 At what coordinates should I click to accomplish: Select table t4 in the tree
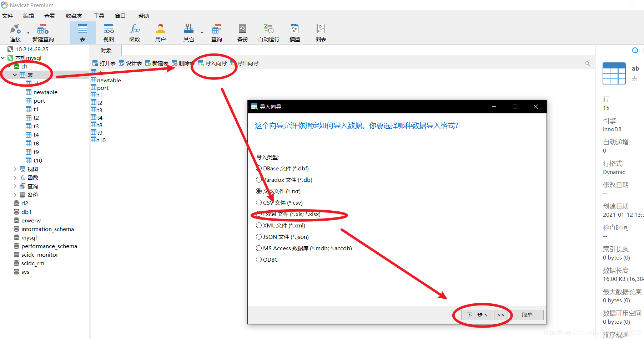pos(32,135)
